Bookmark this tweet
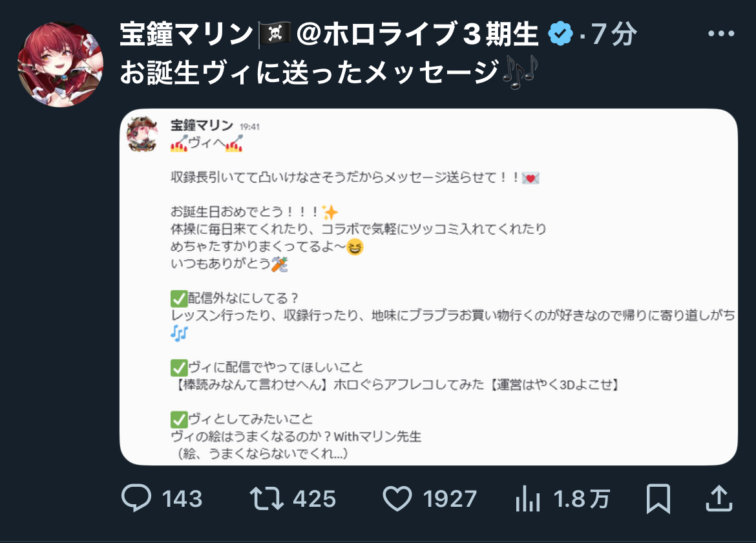Image resolution: width=756 pixels, height=543 pixels. (658, 498)
